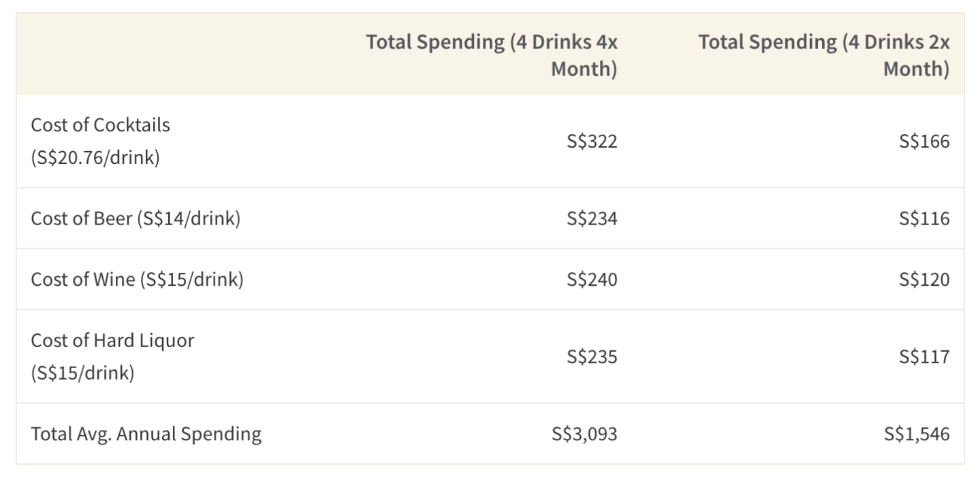Select the Cost of Cocktails row label
Screen dimensions: 980x479
(100, 125)
